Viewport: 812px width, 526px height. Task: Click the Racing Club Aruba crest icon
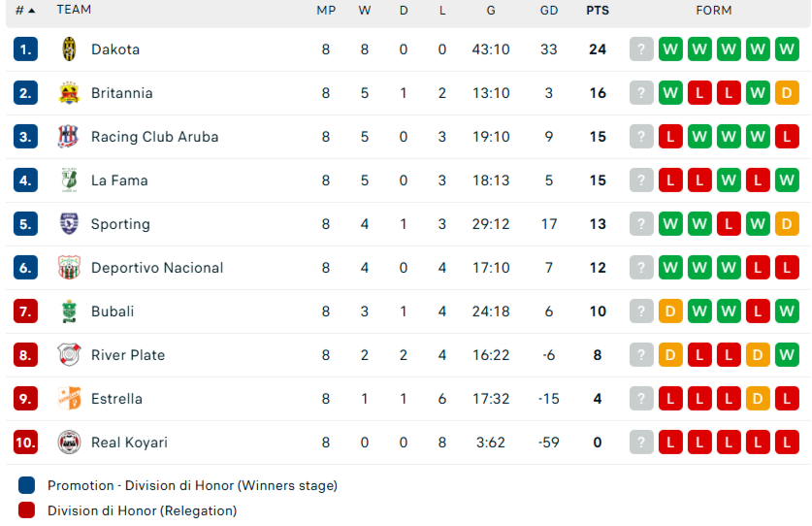(x=69, y=137)
